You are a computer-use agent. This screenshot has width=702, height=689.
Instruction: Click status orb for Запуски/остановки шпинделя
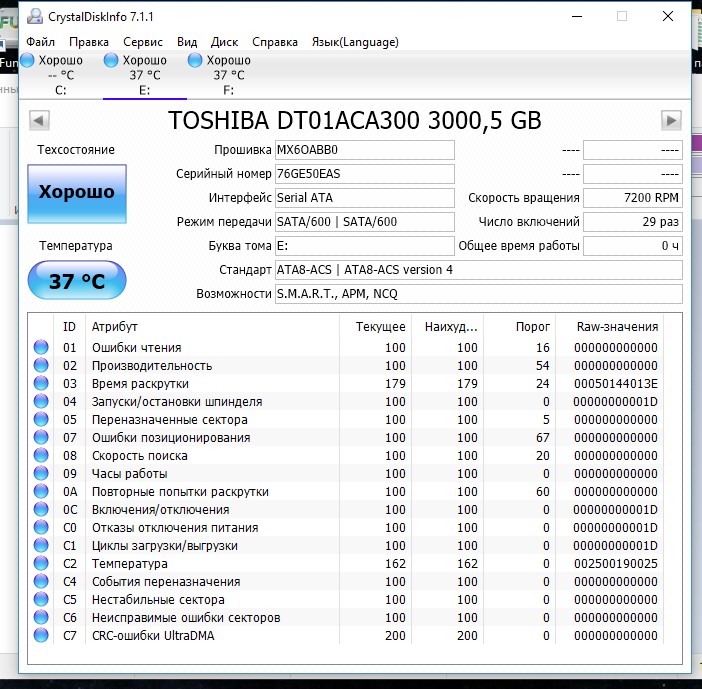41,401
